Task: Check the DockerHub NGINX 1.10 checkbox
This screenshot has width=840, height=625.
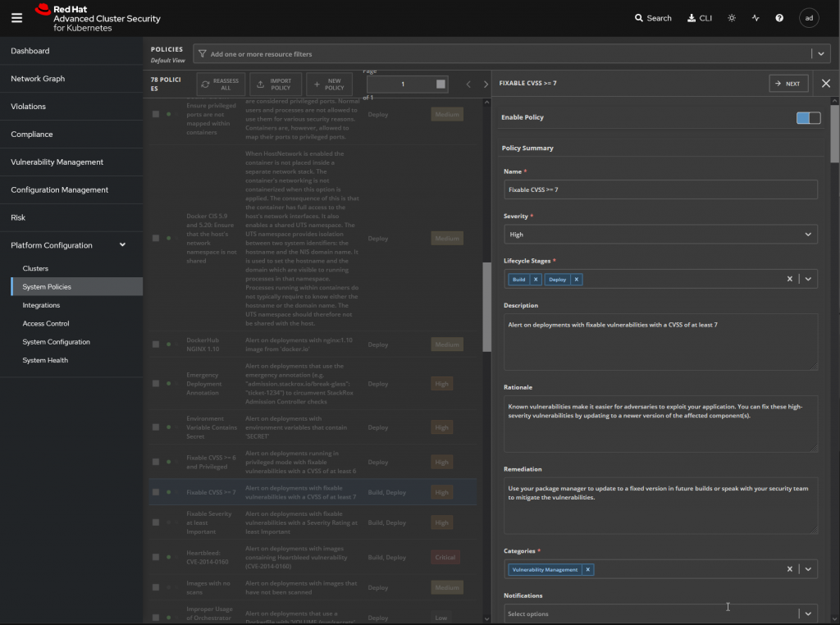Action: 155,344
